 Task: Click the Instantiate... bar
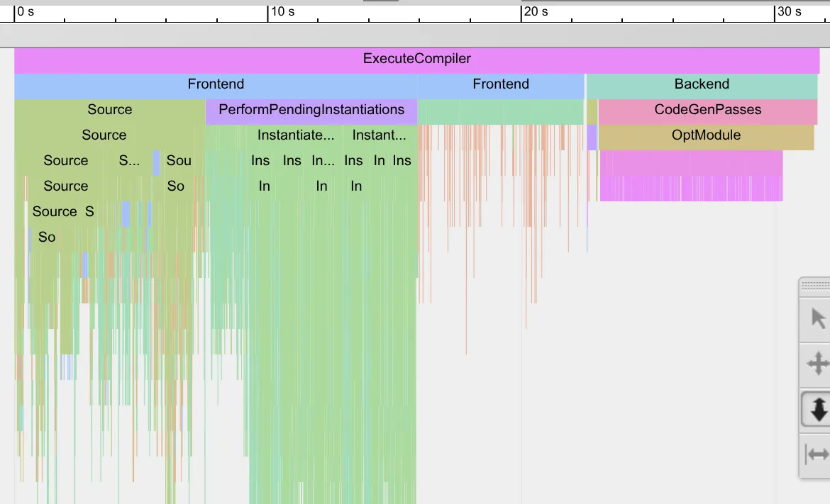coord(295,135)
